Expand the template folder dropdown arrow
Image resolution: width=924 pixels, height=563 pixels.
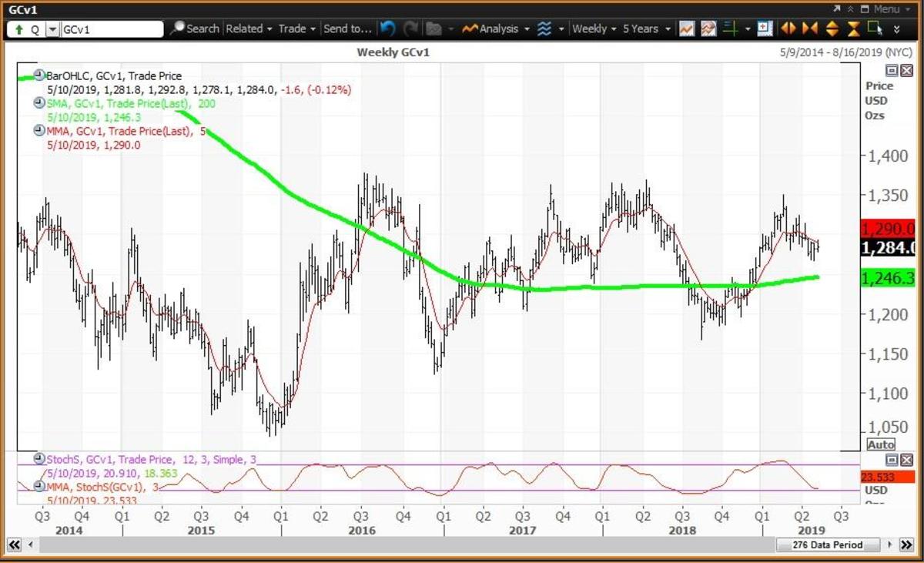click(450, 29)
